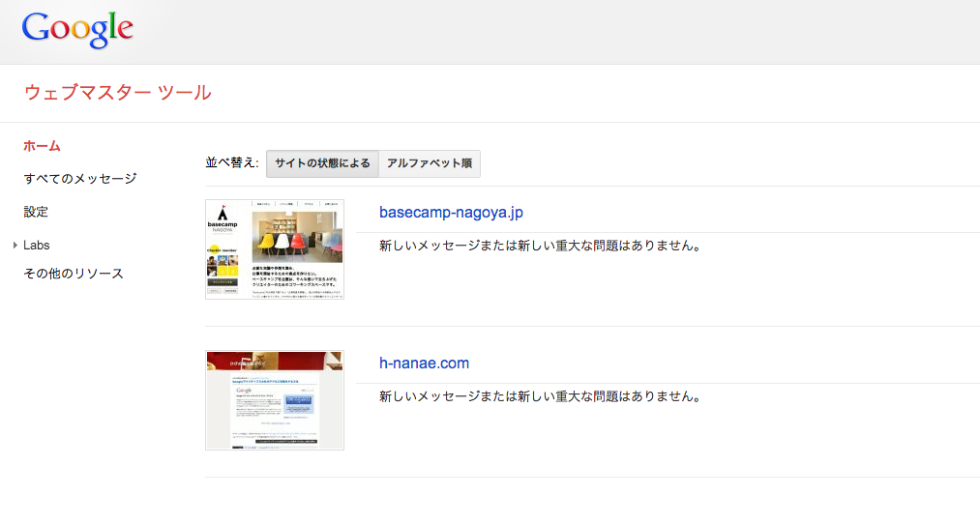Viewport: 980px width, 524px height.
Task: Open ウェブマスター ツール title link
Action: [117, 93]
